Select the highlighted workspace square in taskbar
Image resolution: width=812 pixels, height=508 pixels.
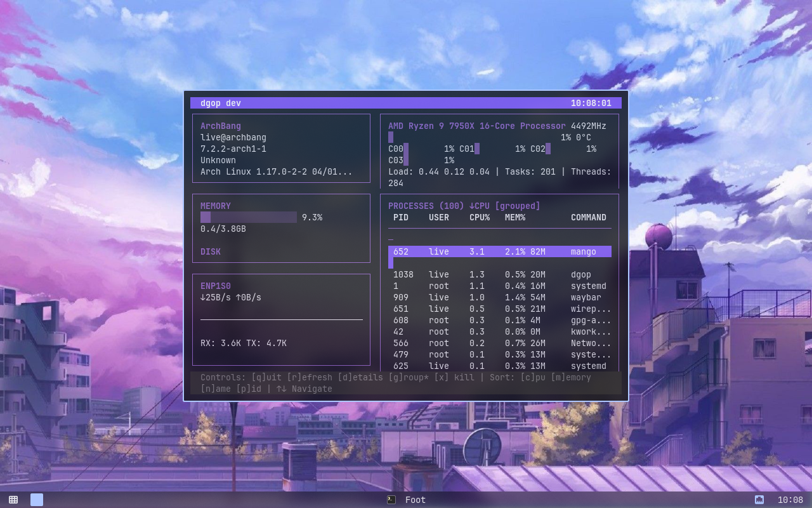click(37, 500)
